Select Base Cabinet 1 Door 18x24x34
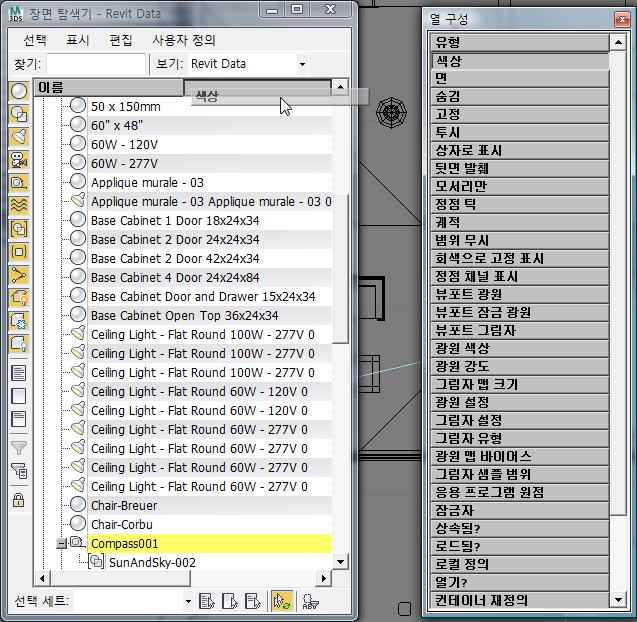Screen dimensions: 637x622 [175, 221]
